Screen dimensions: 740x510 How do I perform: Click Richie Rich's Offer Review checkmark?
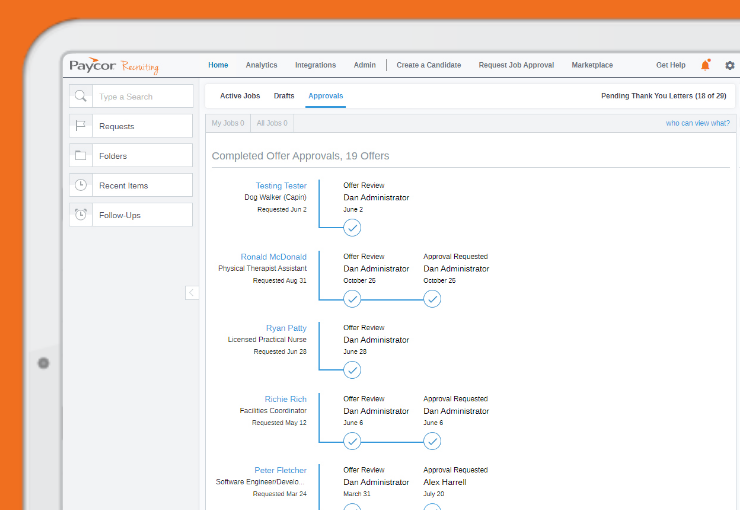[x=352, y=442]
